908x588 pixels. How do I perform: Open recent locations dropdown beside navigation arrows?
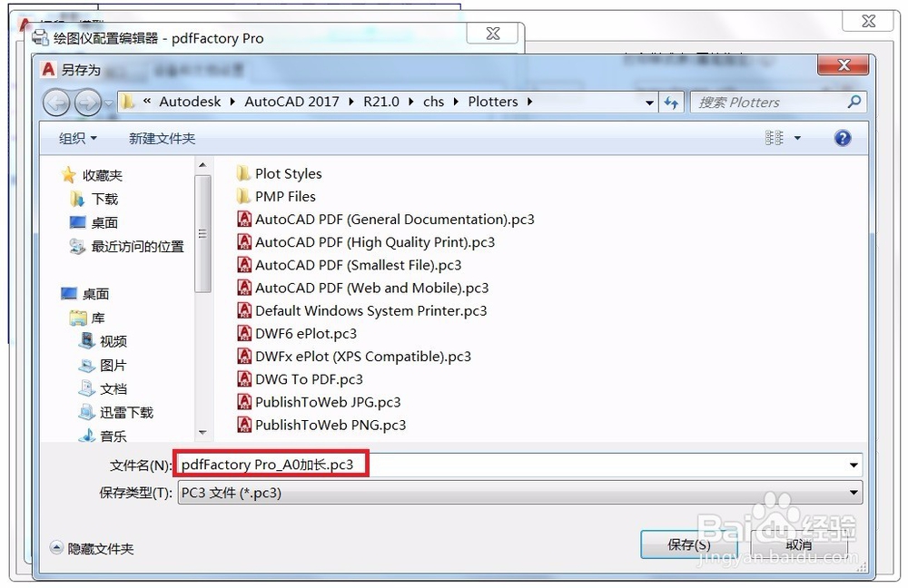tap(108, 103)
